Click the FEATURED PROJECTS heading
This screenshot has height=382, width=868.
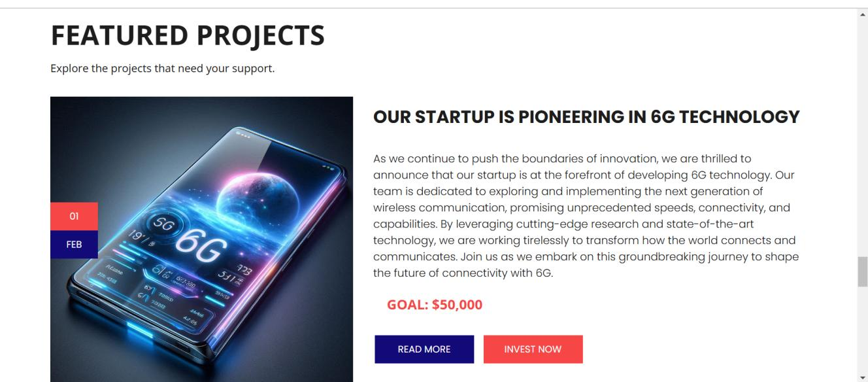(x=188, y=35)
